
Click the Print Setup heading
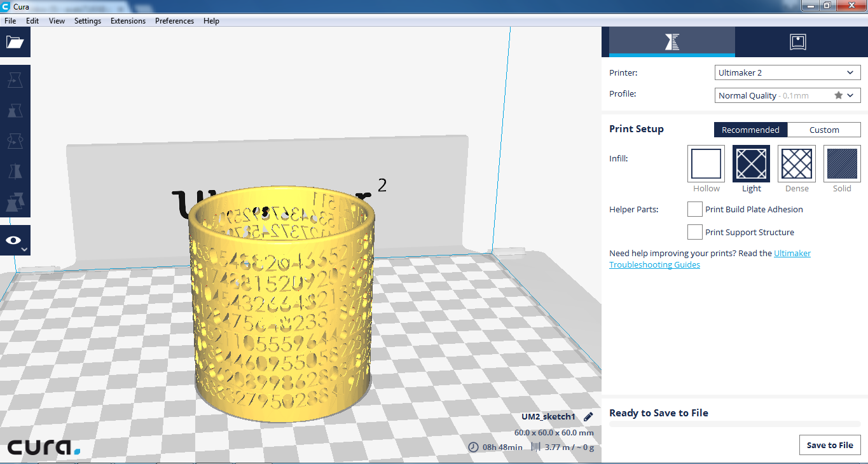pos(636,129)
